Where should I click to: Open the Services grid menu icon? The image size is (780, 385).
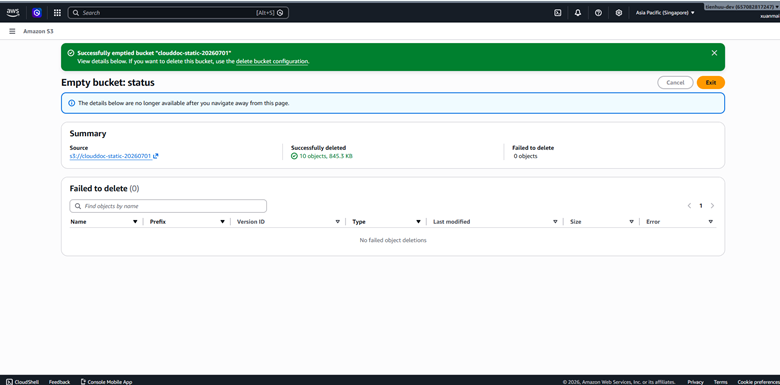(x=57, y=13)
